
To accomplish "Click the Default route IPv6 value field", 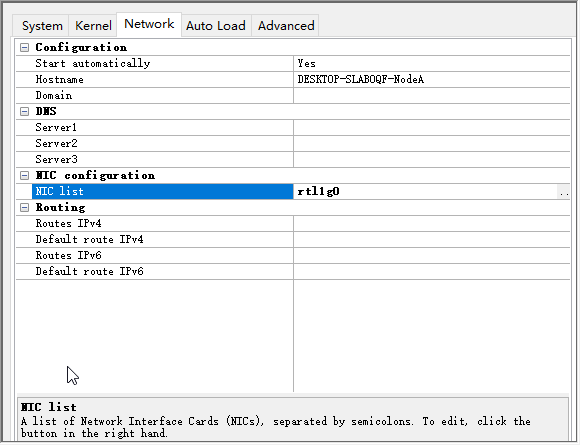I will [x=432, y=271].
